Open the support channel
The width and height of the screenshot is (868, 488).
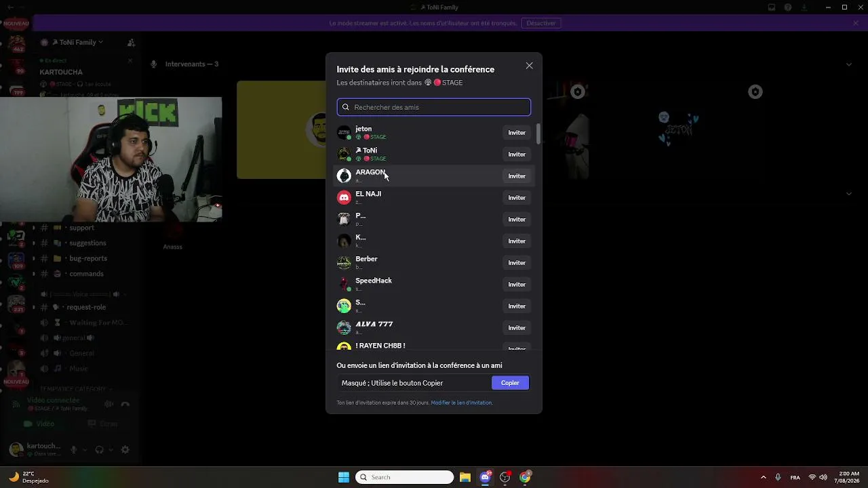tap(81, 228)
